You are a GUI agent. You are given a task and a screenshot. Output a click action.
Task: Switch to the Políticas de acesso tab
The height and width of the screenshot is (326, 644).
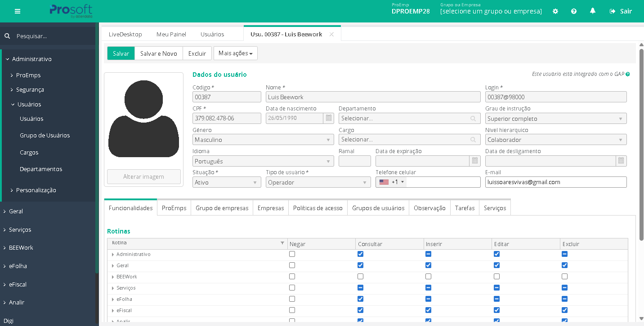[318, 208]
